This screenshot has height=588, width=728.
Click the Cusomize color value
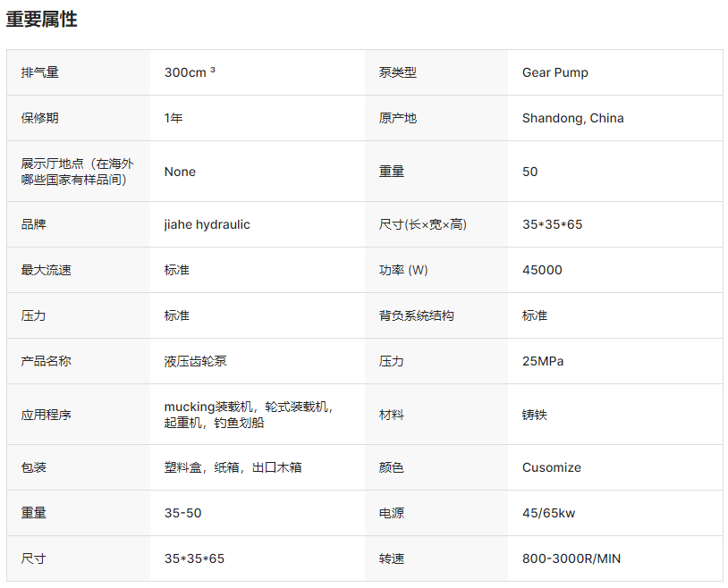(x=551, y=467)
